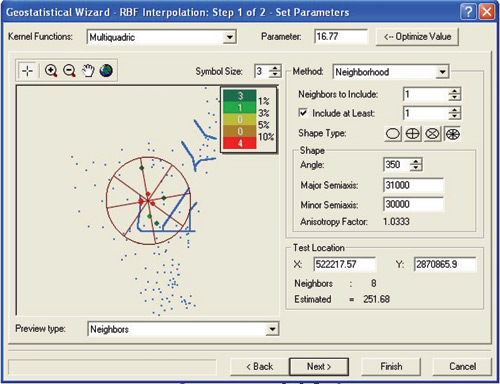Screen dimensions: 500x384
Task: Open the Preview type dropdown
Action: point(272,329)
